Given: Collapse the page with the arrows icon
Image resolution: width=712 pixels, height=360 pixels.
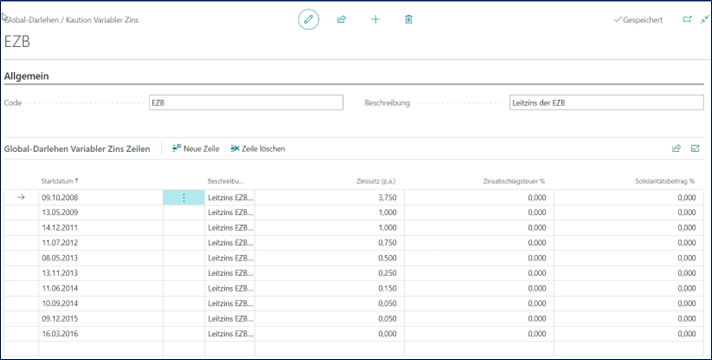Looking at the screenshot, I should click(704, 20).
